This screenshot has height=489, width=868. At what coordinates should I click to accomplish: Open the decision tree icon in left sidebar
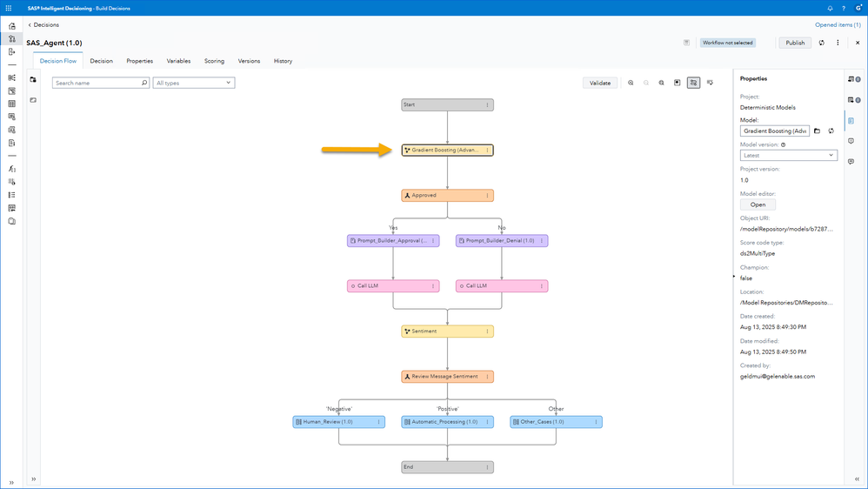11,78
